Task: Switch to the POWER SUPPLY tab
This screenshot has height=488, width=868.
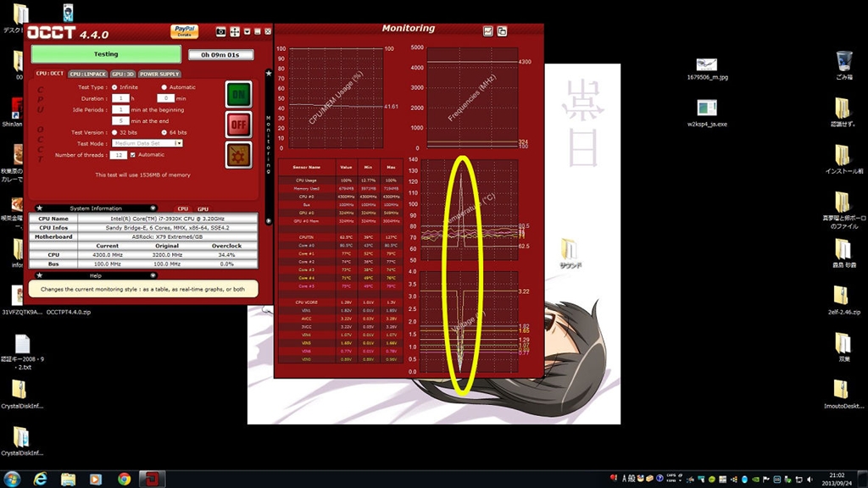Action: (x=159, y=74)
